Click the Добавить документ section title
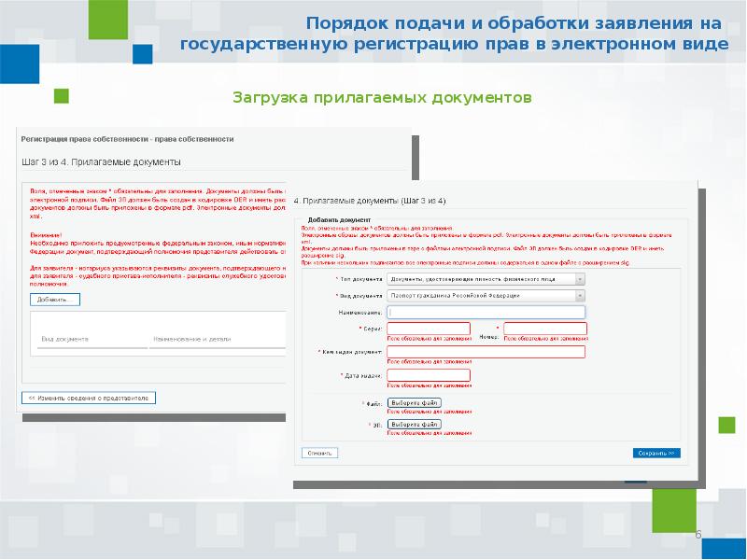 (323, 219)
